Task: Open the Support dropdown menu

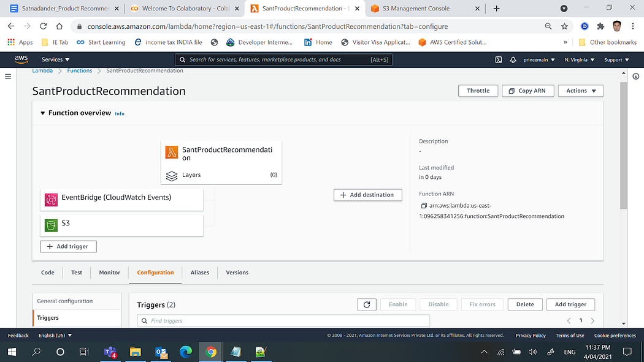Action: 616,60
